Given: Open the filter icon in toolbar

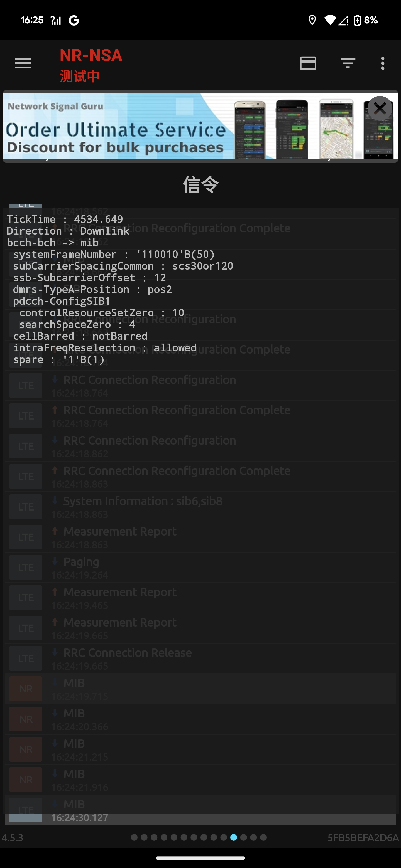Looking at the screenshot, I should [x=347, y=63].
